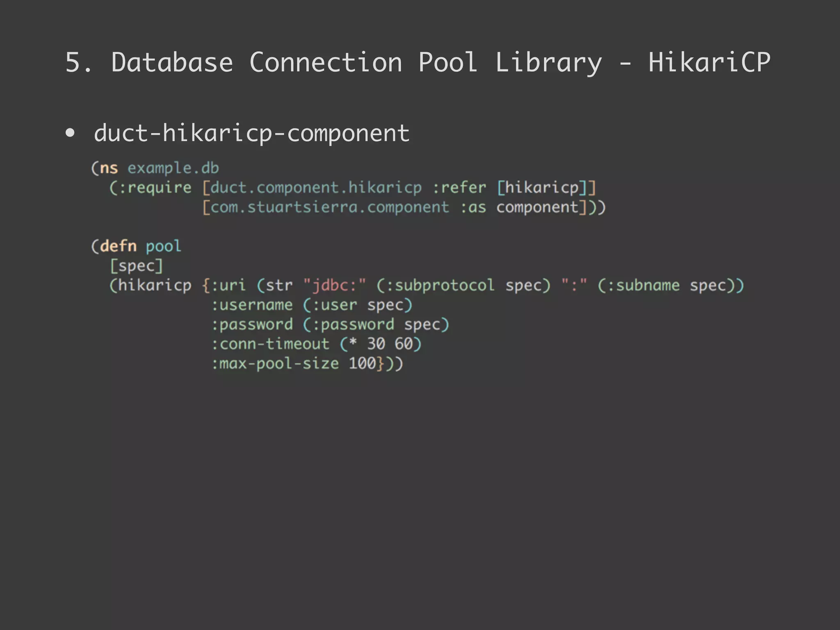
Task: Click the (* 30 60) expression
Action: click(381, 344)
